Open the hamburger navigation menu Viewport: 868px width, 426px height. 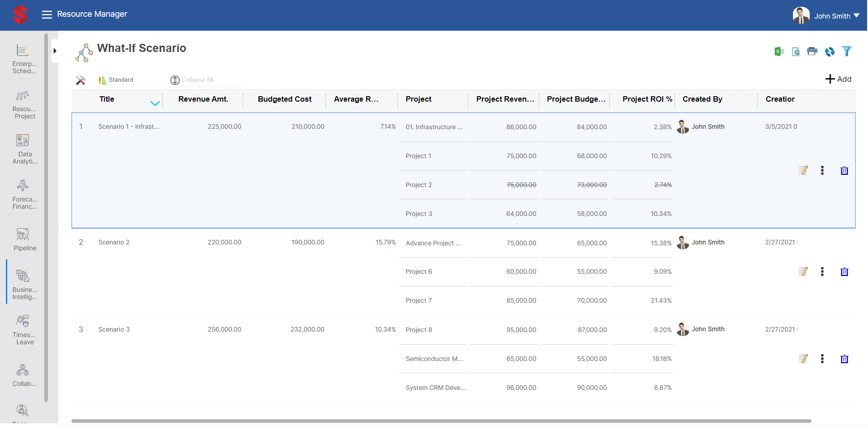tap(47, 14)
